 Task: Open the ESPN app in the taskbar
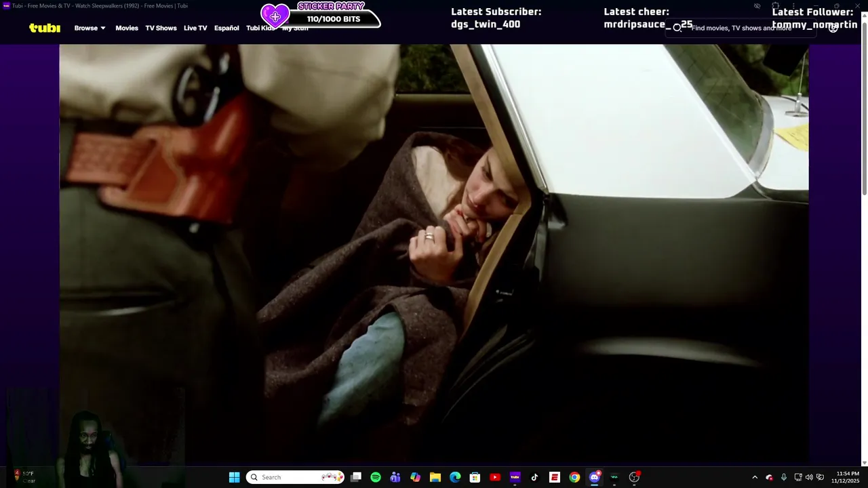pyautogui.click(x=555, y=477)
